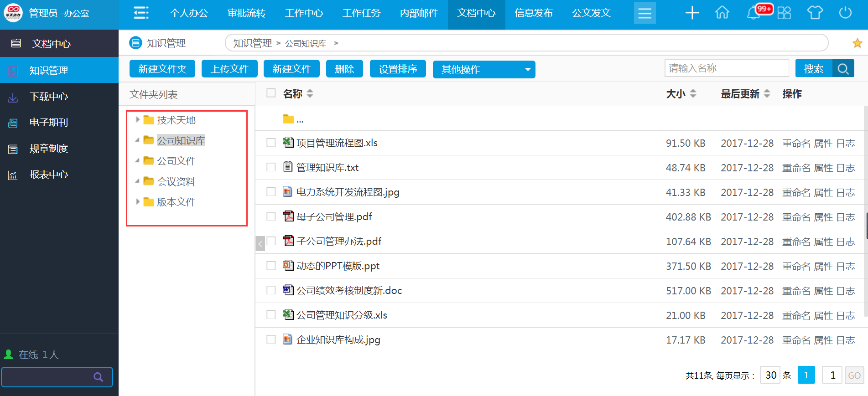Click the power logout icon
Viewport: 868px width, 396px height.
(x=845, y=13)
